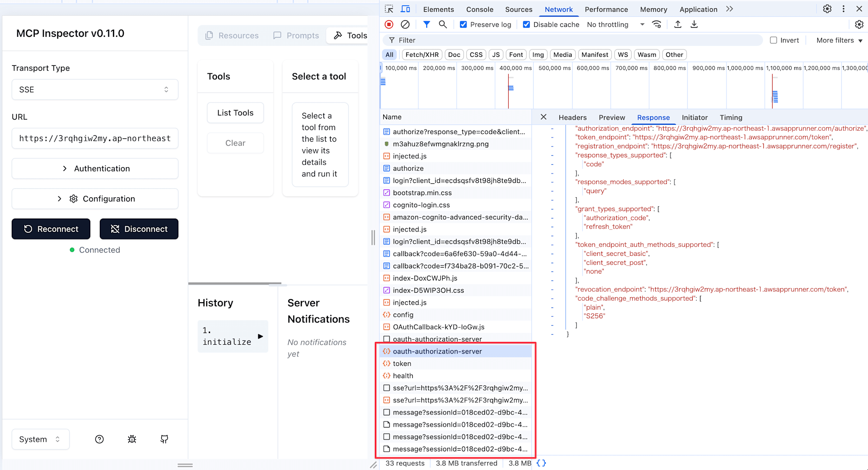The image size is (868, 470).
Task: Expand the Authentication section
Action: 95,168
